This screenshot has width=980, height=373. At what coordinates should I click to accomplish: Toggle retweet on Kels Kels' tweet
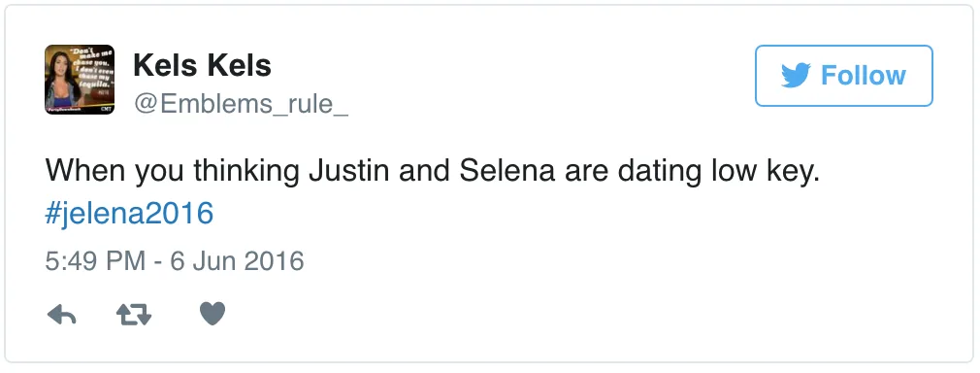coord(134,315)
